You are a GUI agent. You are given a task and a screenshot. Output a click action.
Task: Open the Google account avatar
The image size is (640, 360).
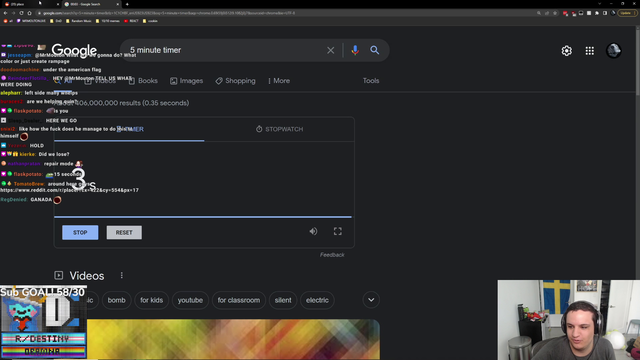pyautogui.click(x=613, y=51)
